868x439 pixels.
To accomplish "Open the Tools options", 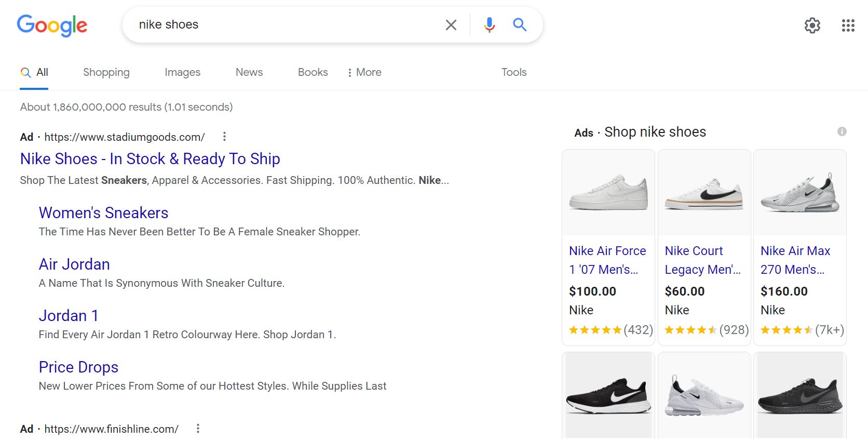I will pos(514,72).
